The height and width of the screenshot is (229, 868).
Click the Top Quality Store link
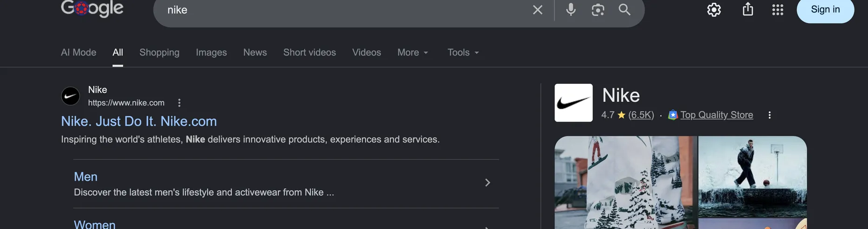pos(717,115)
